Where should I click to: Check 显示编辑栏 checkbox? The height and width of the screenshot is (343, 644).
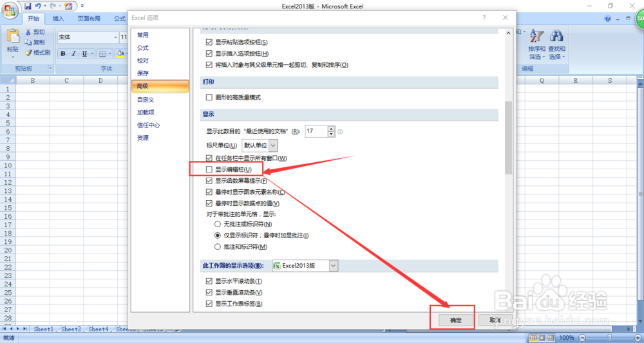pyautogui.click(x=209, y=169)
